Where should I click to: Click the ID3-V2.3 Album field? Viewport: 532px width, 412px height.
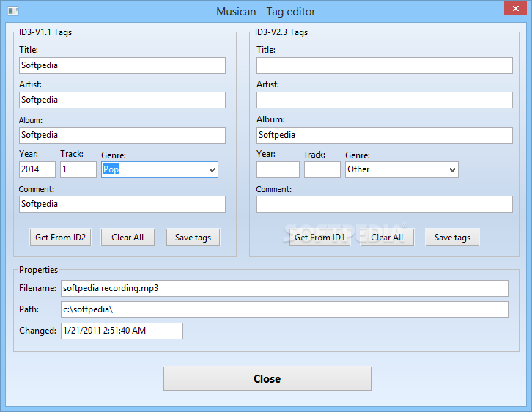(385, 135)
